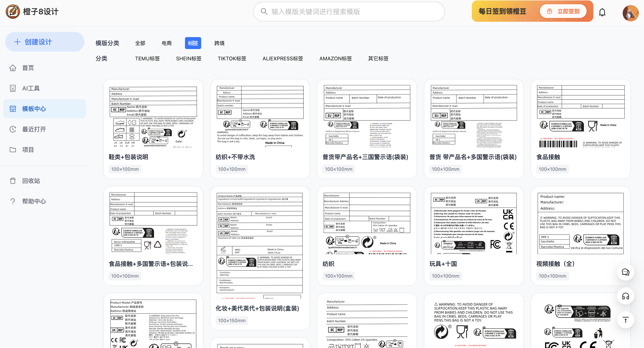Filter by TEMU标签 subcategory
Image resolution: width=644 pixels, height=348 pixels.
point(147,59)
